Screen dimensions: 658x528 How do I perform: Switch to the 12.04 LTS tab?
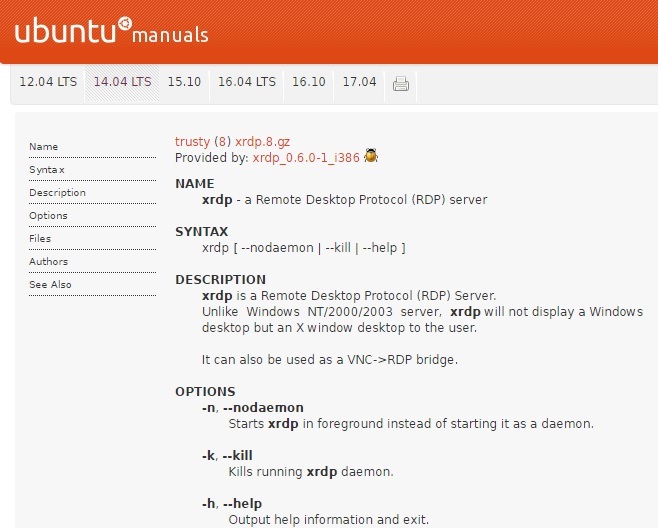point(48,82)
